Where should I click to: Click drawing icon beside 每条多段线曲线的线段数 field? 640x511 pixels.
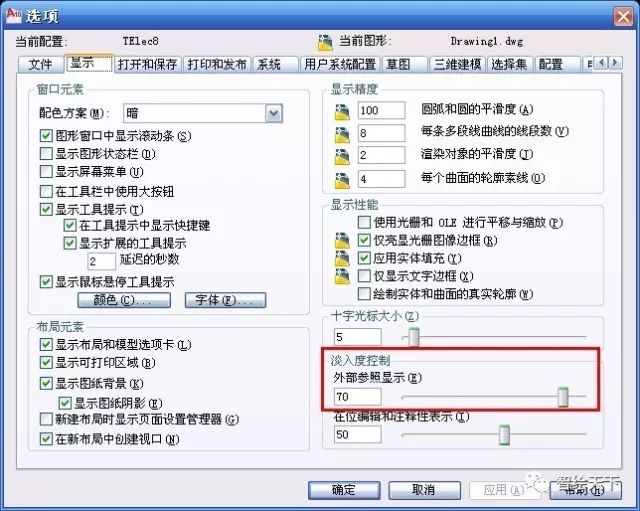click(342, 135)
